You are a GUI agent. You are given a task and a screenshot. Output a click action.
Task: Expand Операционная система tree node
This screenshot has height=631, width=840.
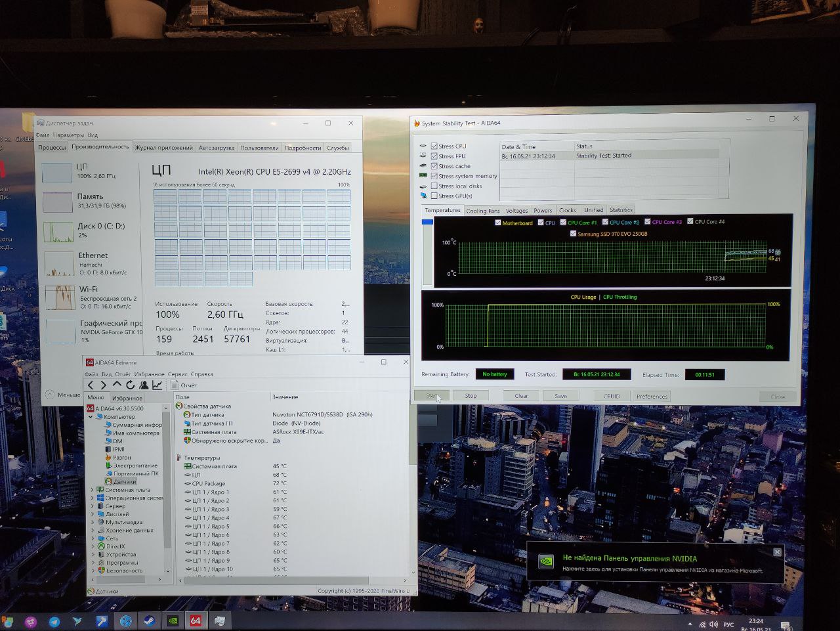click(92, 498)
